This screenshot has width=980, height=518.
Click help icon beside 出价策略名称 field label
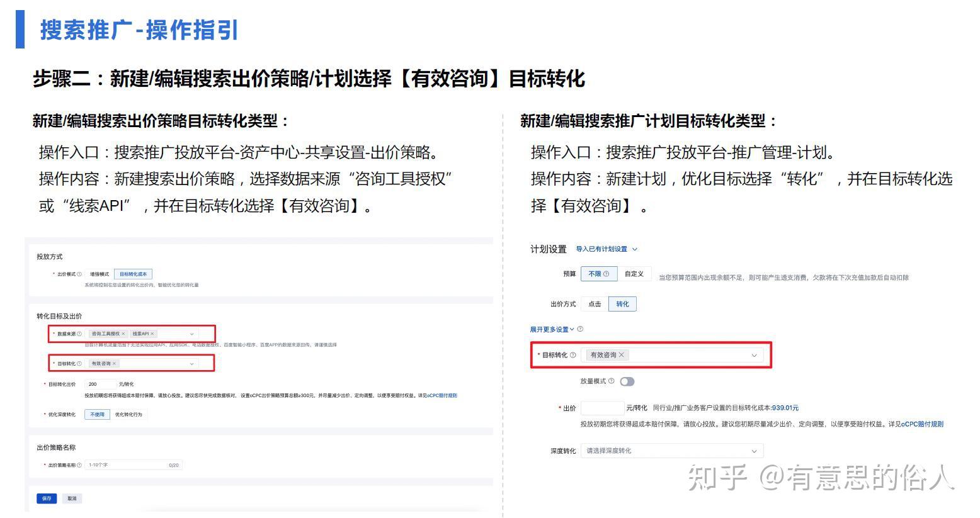click(79, 465)
